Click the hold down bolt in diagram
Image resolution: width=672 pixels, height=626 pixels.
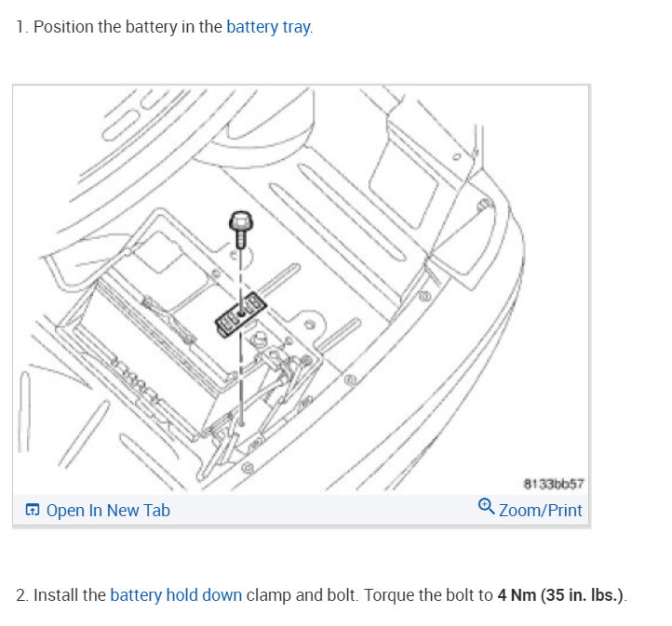239,227
